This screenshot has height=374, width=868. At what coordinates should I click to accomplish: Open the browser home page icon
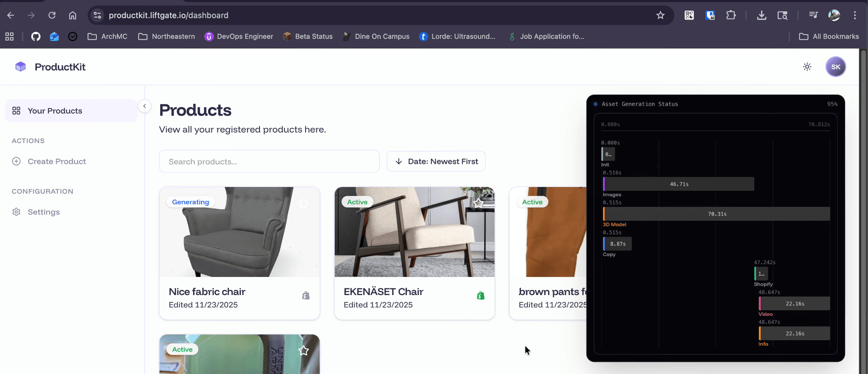coord(73,15)
